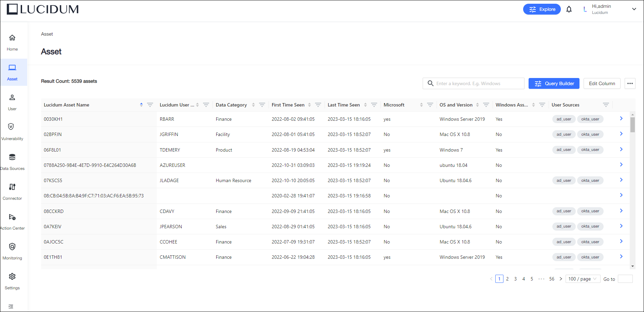Image resolution: width=644 pixels, height=312 pixels.
Task: Expand details for asset 0030KH1
Action: (621, 118)
